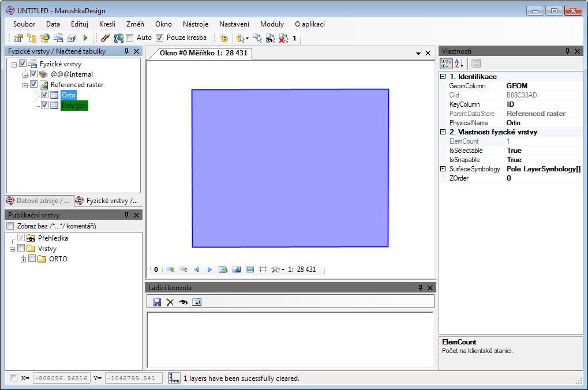Image resolution: width=588 pixels, height=390 pixels.
Task: Click the picture icon in map toolbar
Action: pyautogui.click(x=236, y=269)
